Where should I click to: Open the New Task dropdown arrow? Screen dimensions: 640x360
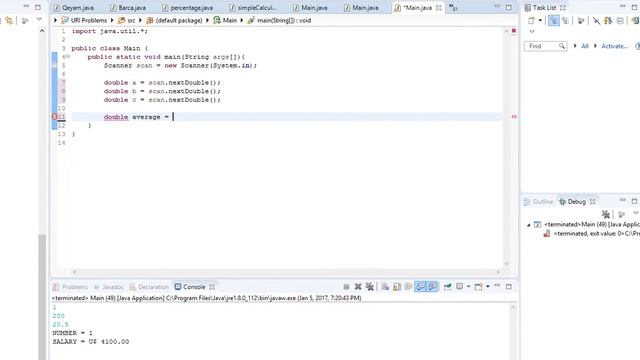click(x=540, y=20)
